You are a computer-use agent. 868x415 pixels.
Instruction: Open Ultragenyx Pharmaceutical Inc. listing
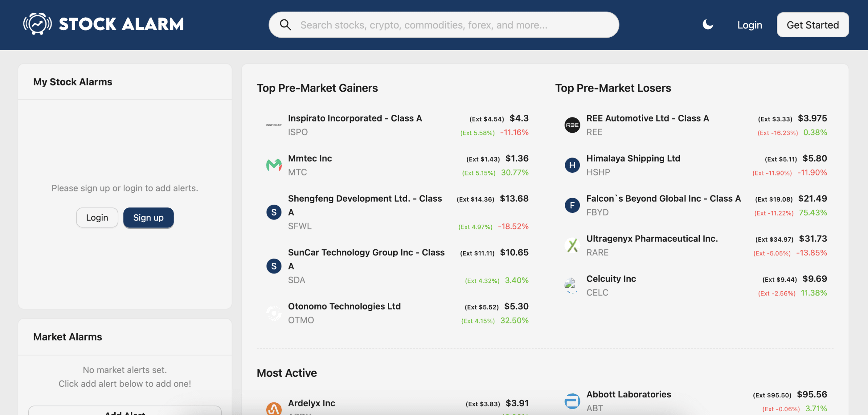click(x=652, y=239)
